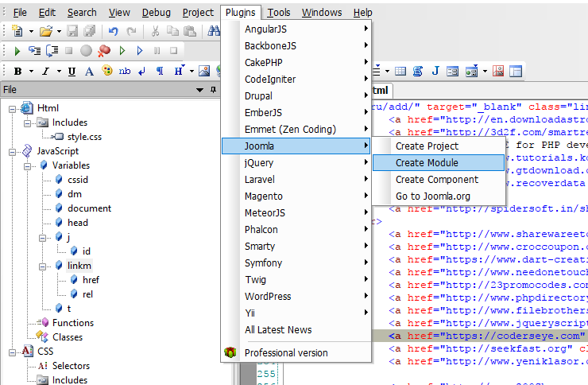Screen dimensions: 588x385
Task: Open the File panel dropdown arrow
Action: click(199, 90)
